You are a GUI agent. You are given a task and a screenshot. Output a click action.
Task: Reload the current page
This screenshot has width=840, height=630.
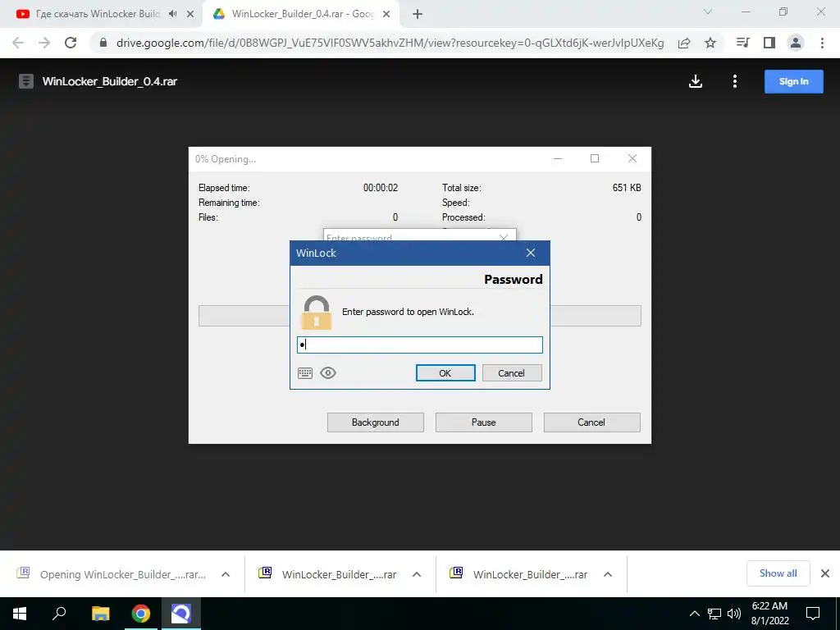(x=71, y=43)
